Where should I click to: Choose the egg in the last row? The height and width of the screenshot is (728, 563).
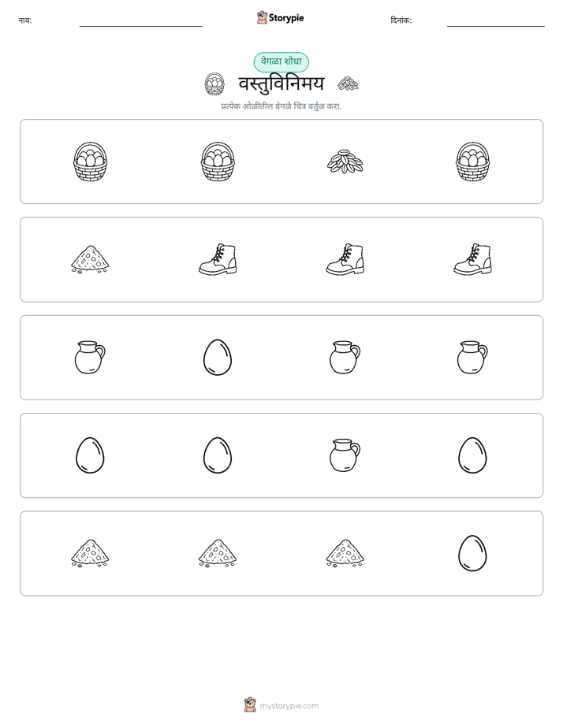coord(472,553)
